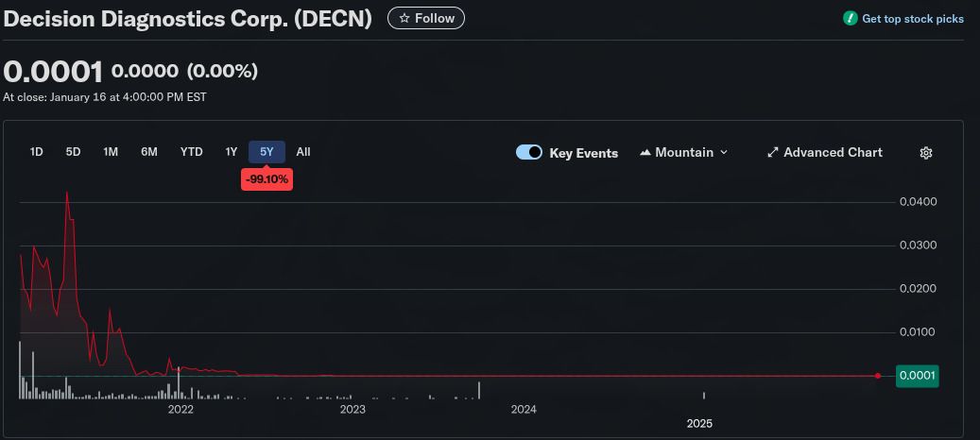Open the Advanced Chart view
Image resolution: width=980 pixels, height=440 pixels.
click(x=833, y=152)
